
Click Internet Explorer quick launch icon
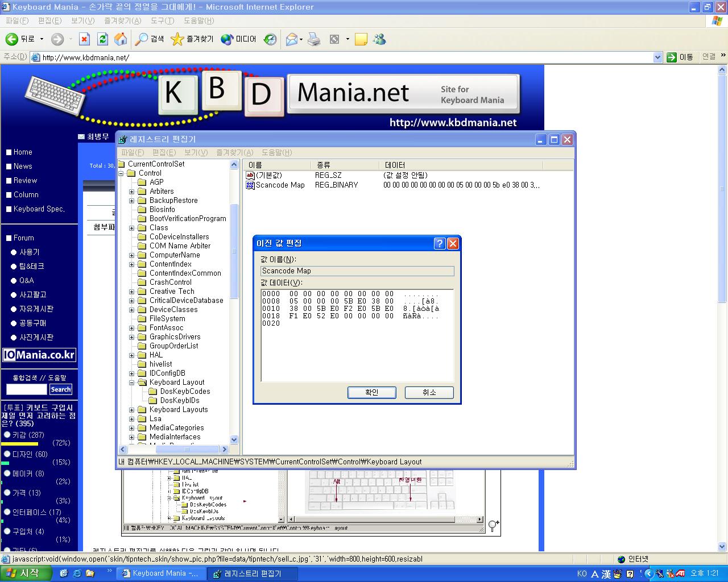76,573
